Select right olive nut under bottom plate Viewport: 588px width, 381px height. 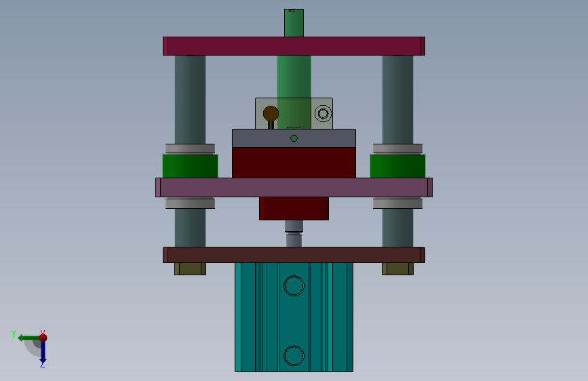[x=397, y=269]
